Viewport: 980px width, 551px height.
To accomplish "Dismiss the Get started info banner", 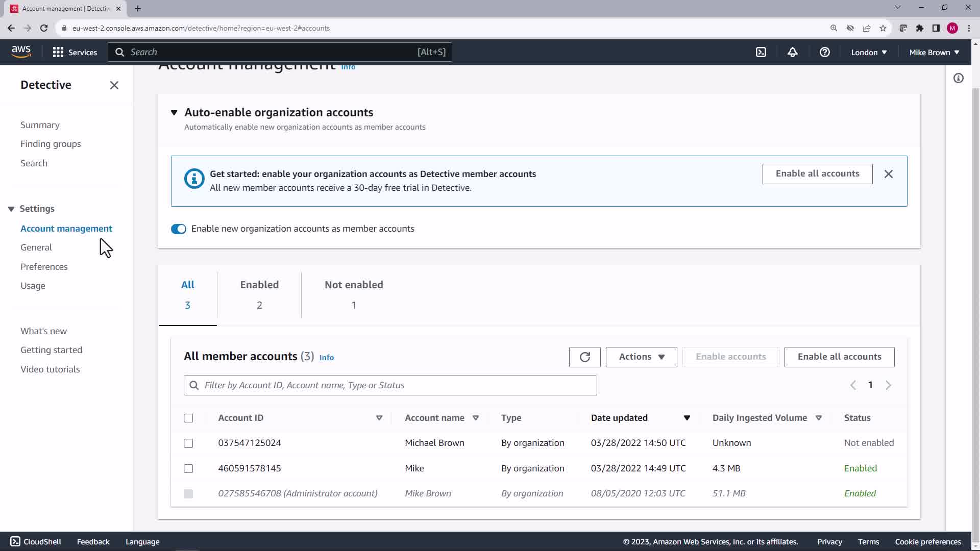I will [889, 174].
